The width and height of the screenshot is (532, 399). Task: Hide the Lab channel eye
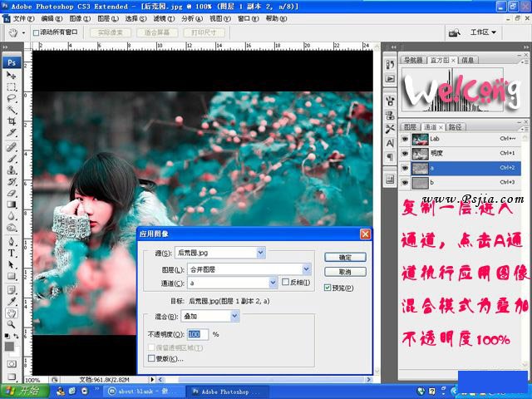point(404,139)
